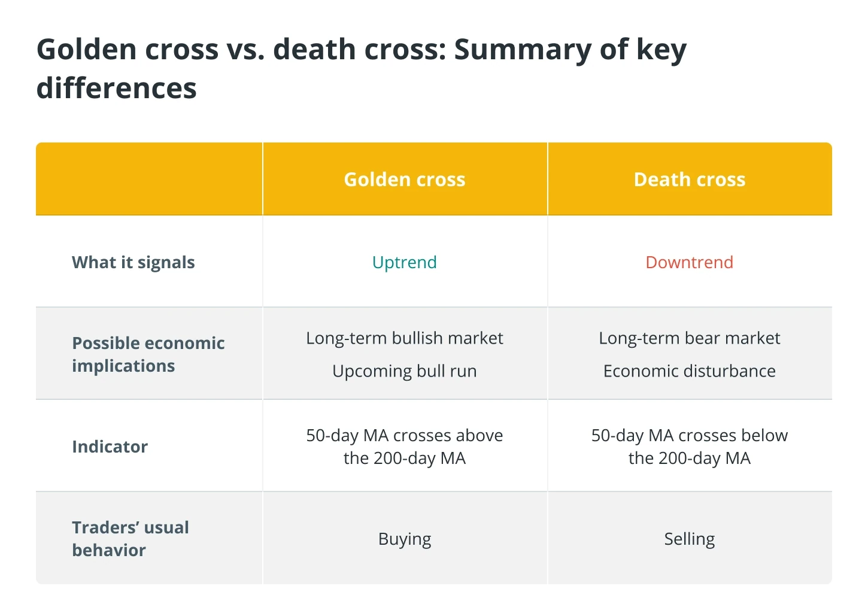868x607 pixels.
Task: Click Long-term bear market text
Action: coord(690,338)
